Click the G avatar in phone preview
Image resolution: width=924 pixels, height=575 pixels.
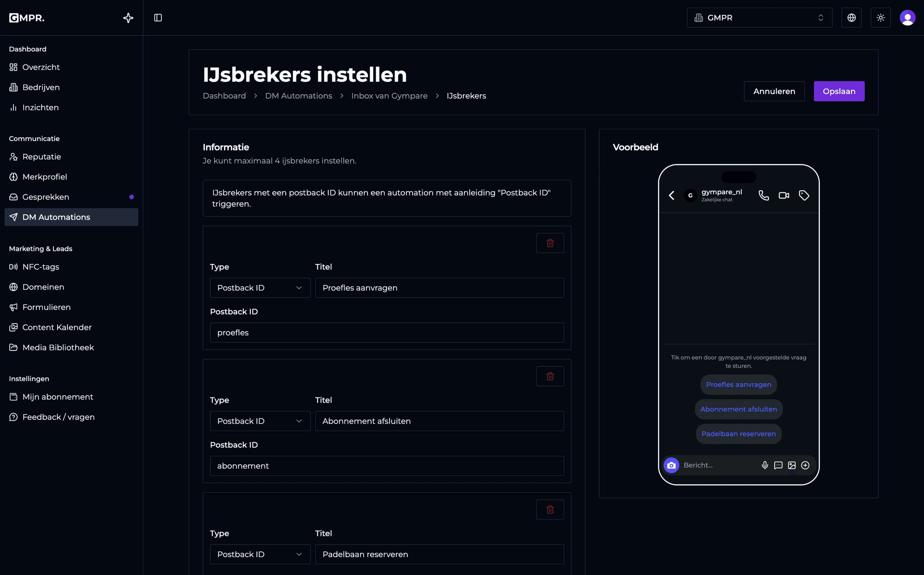click(x=690, y=195)
